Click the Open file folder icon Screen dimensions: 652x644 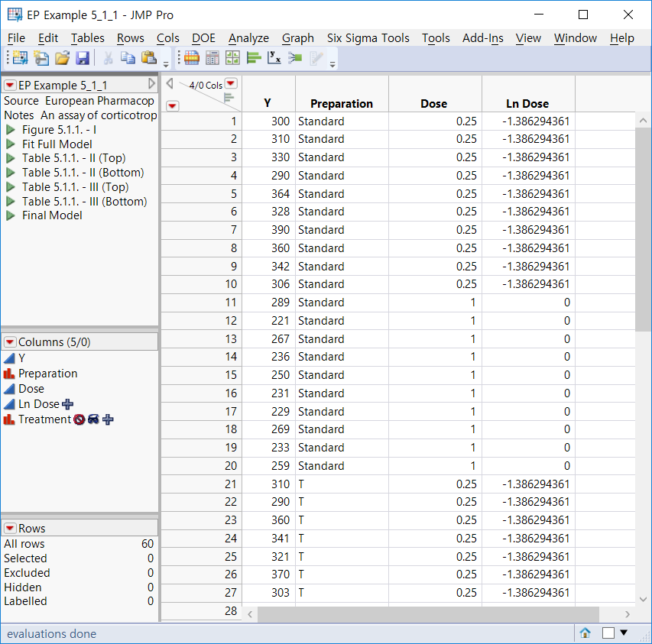pos(62,58)
